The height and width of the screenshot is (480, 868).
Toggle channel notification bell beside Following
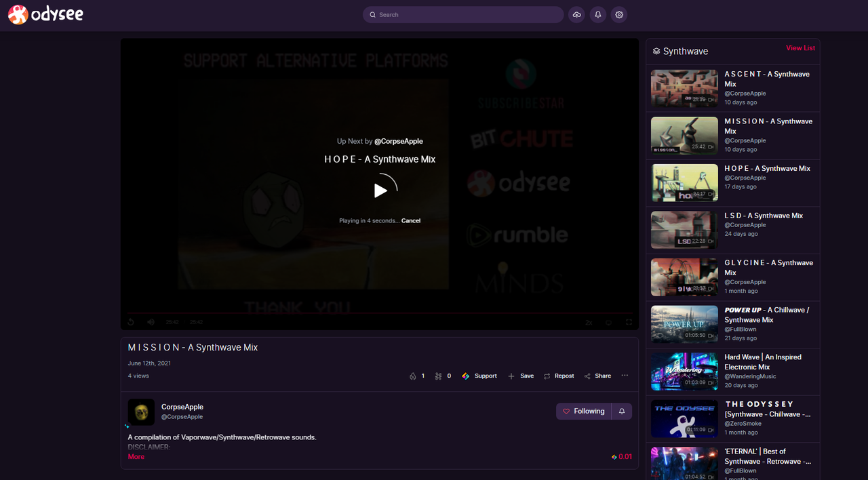pyautogui.click(x=622, y=411)
